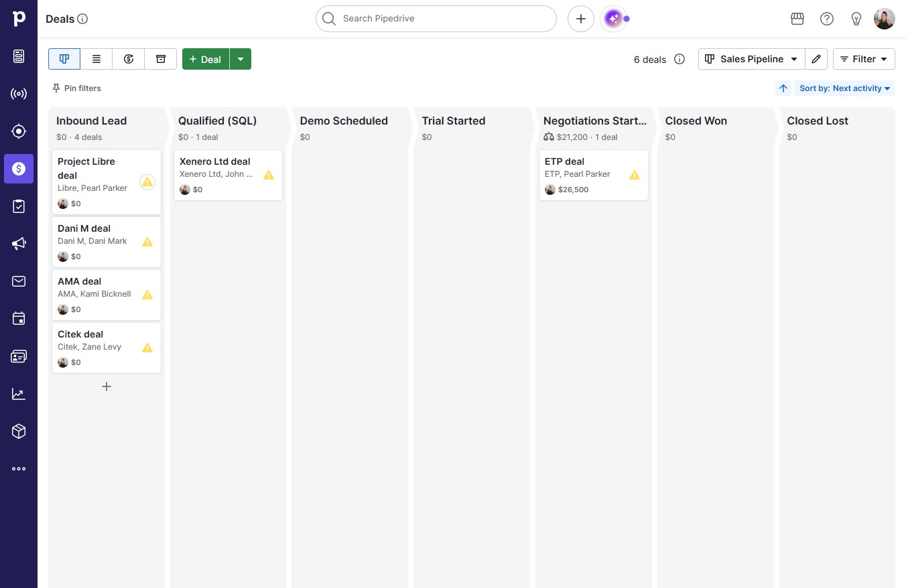
Task: Click Pin filters
Action: pos(76,88)
